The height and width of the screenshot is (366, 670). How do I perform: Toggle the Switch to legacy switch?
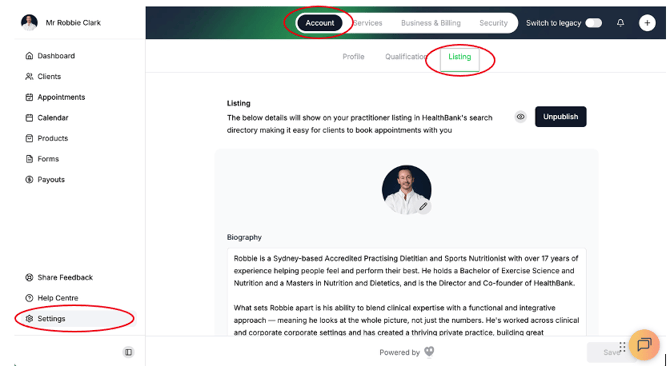[594, 23]
